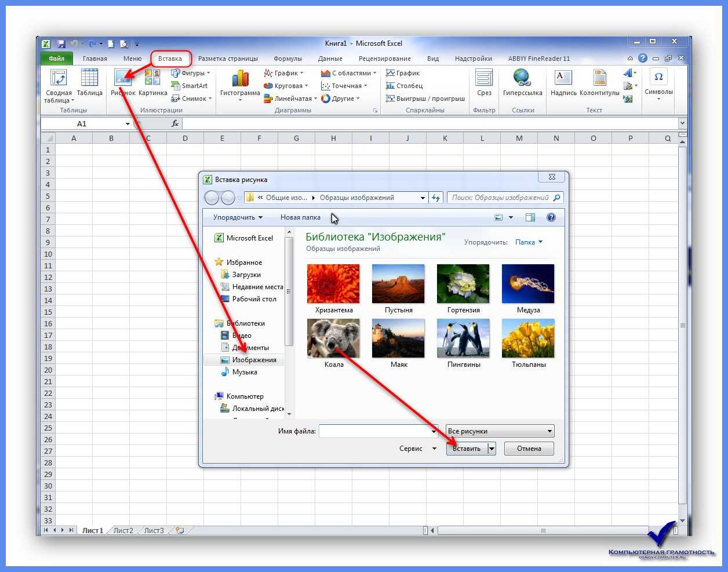Open the Все рисунки file type dropdown

click(500, 431)
